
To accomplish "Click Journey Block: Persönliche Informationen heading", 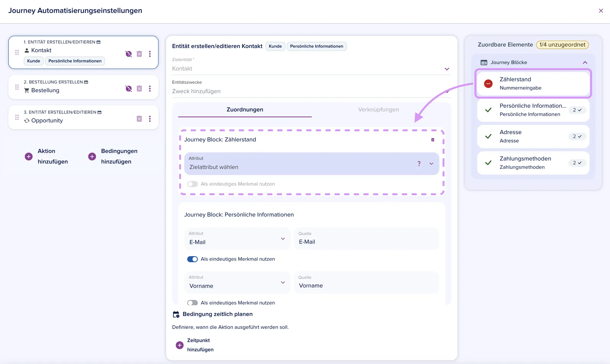I will 239,215.
